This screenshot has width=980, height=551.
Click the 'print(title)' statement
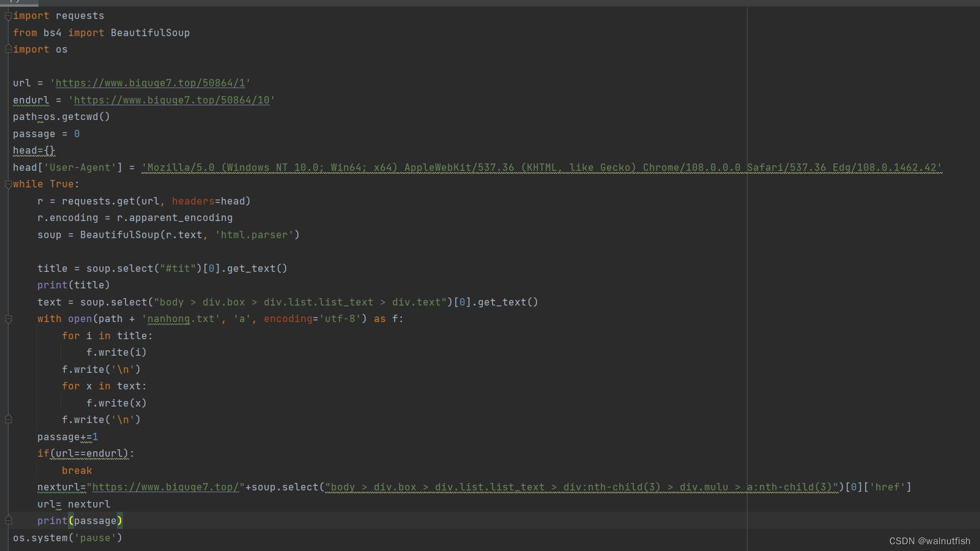click(73, 285)
